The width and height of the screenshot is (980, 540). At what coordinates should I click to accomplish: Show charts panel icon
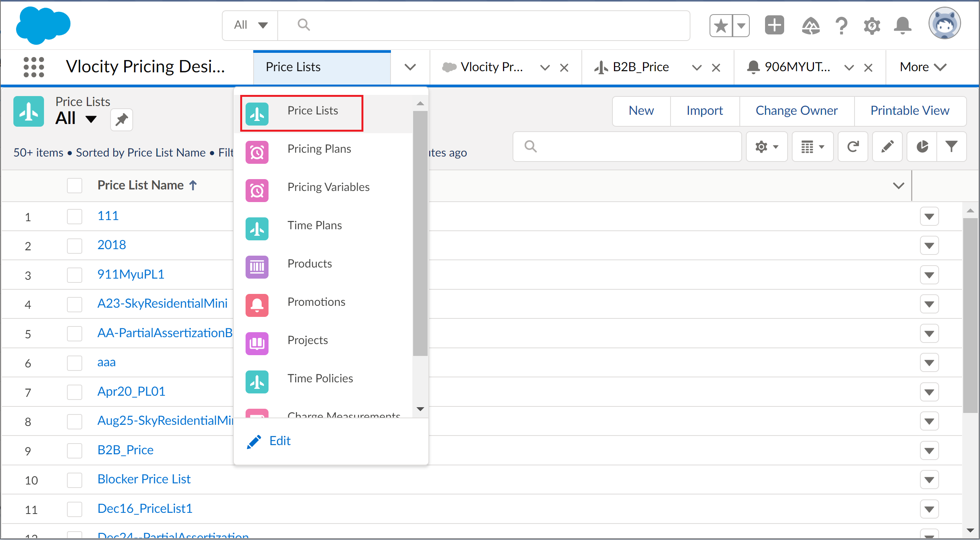click(x=922, y=147)
